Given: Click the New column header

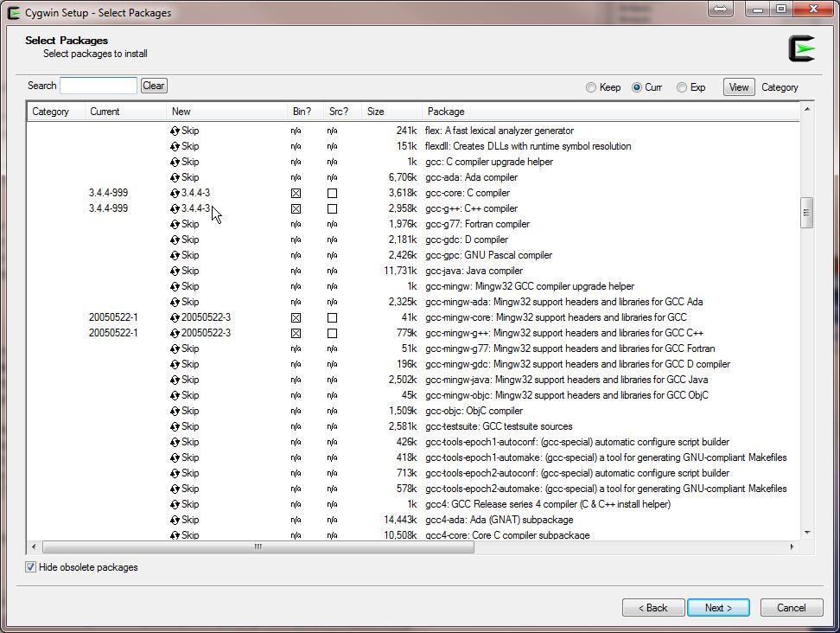Looking at the screenshot, I should point(226,112).
